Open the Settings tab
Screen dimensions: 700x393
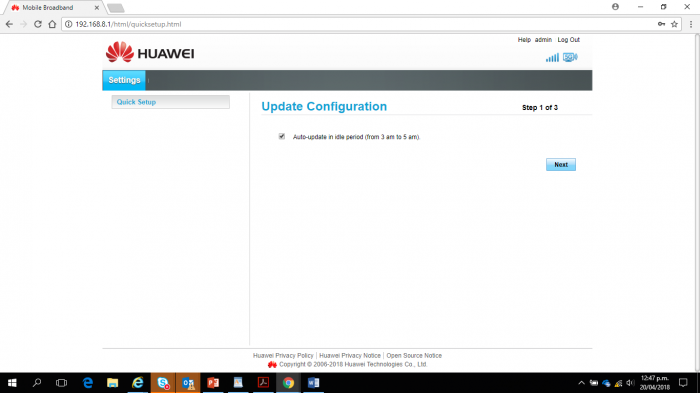[124, 80]
